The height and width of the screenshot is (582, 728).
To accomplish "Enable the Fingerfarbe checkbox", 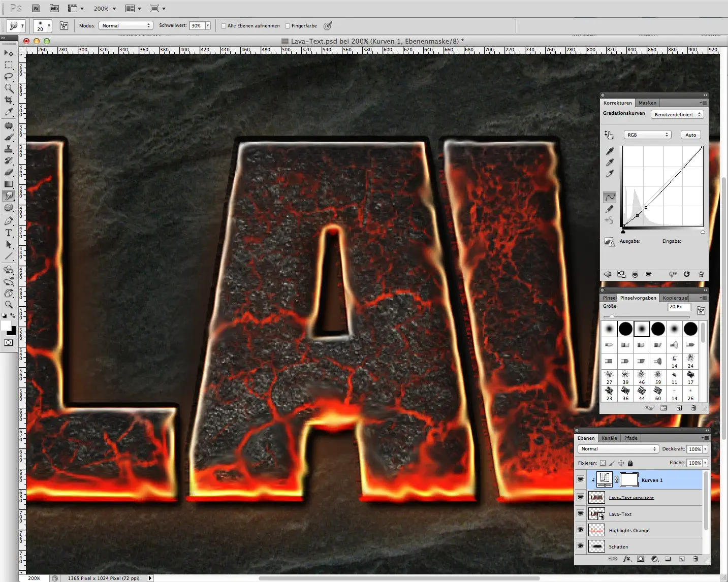I will coord(288,25).
